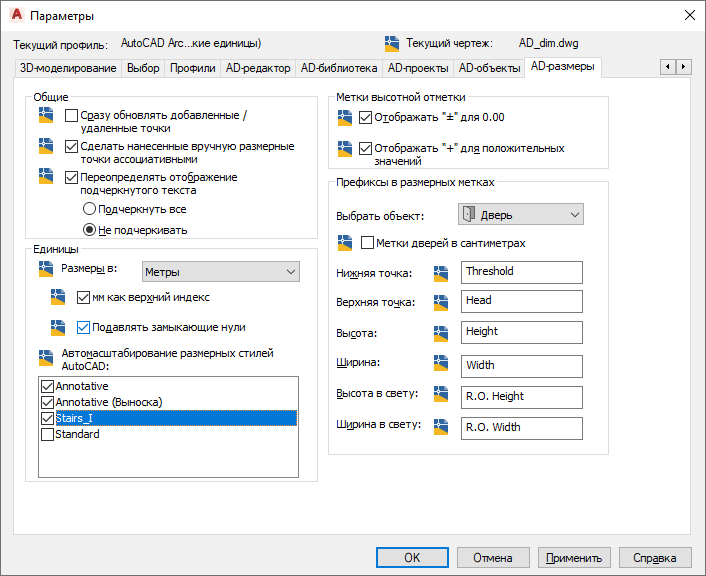Viewport: 706px width, 576px height.
Task: Click drawing icon in 'Нижняя точка' row
Action: pos(441,273)
